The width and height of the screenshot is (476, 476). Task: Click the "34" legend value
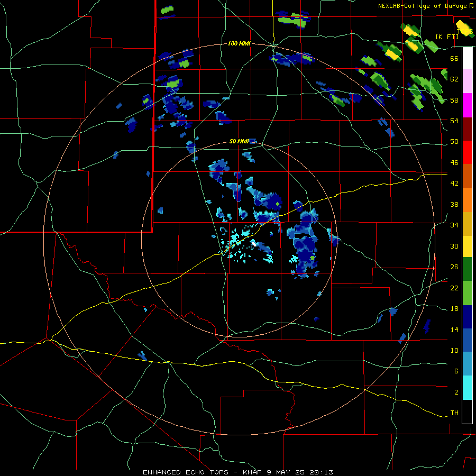[454, 225]
